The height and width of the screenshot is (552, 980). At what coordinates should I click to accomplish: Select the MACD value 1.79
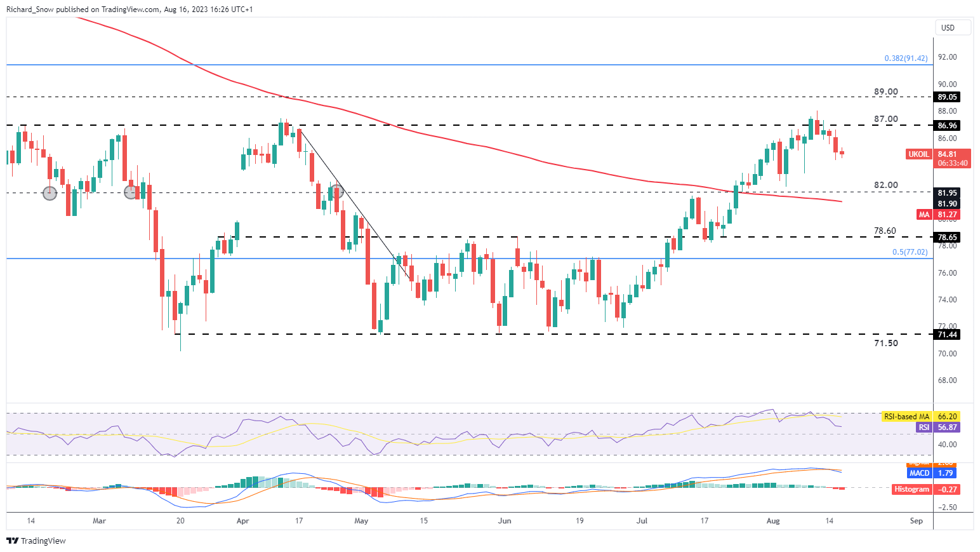(945, 473)
